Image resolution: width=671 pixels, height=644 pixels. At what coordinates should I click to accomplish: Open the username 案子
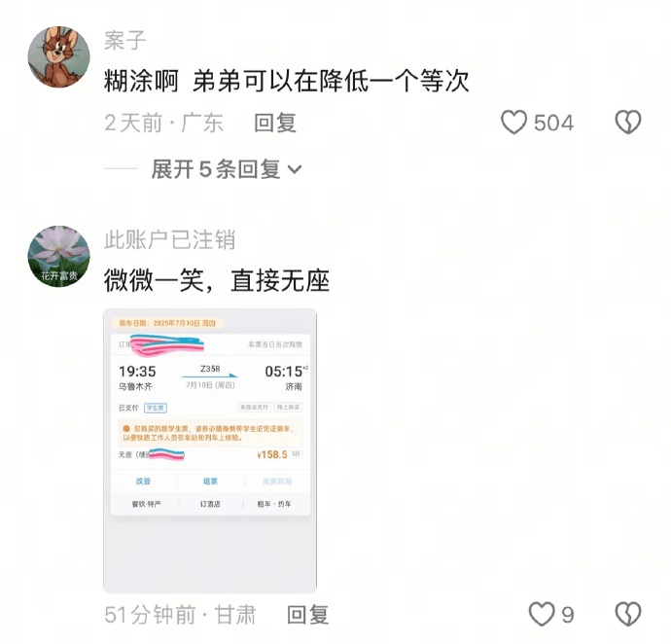[124, 41]
